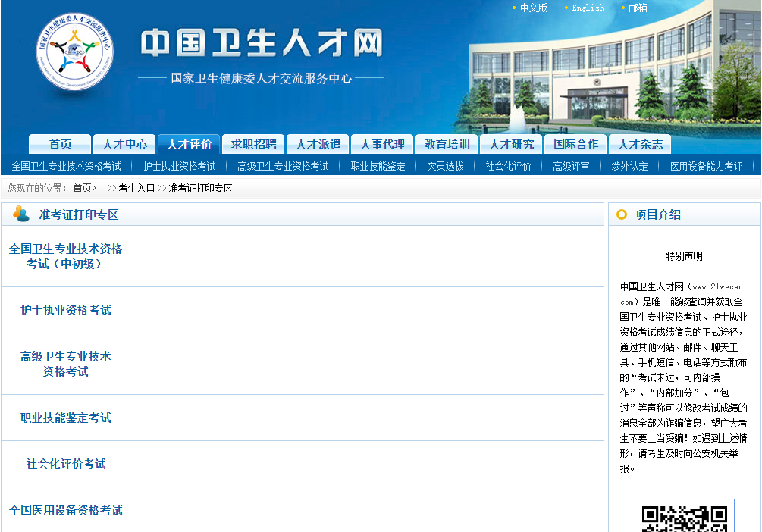Image resolution: width=762 pixels, height=532 pixels.
Task: Click the 考生入口 breadcrumb link
Action: pyautogui.click(x=136, y=188)
